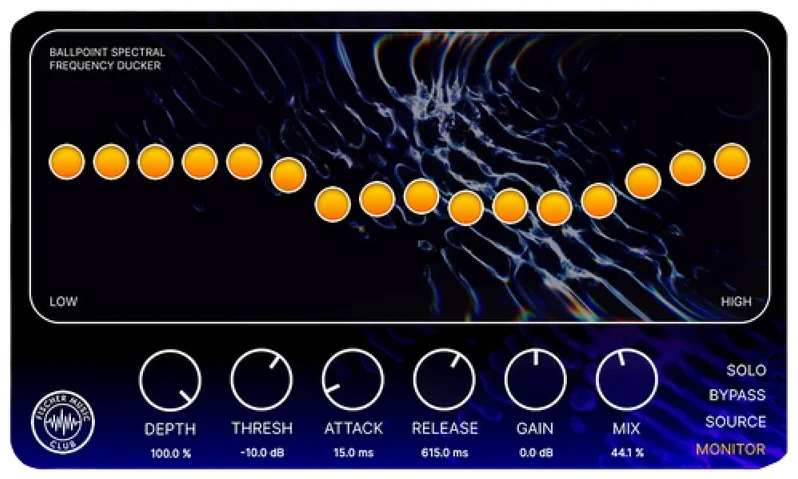This screenshot has height=479, width=798.
Task: Click the GAIN knob
Action: pos(535,380)
